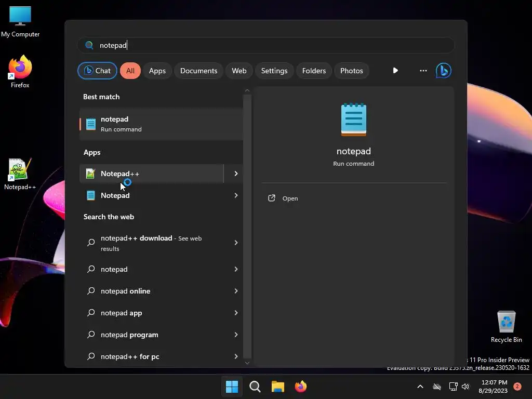Click the search icon beside 'notepad online'

91,291
